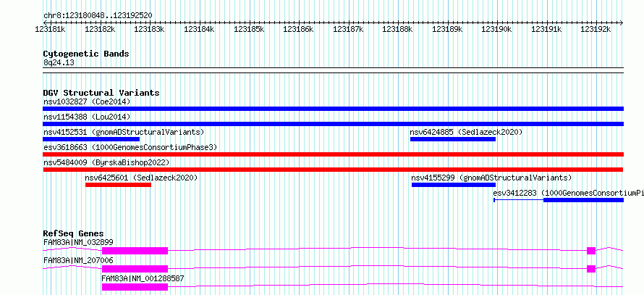
Task: Open nsv4155299 gnomAD blue variant bar
Action: 454,185
